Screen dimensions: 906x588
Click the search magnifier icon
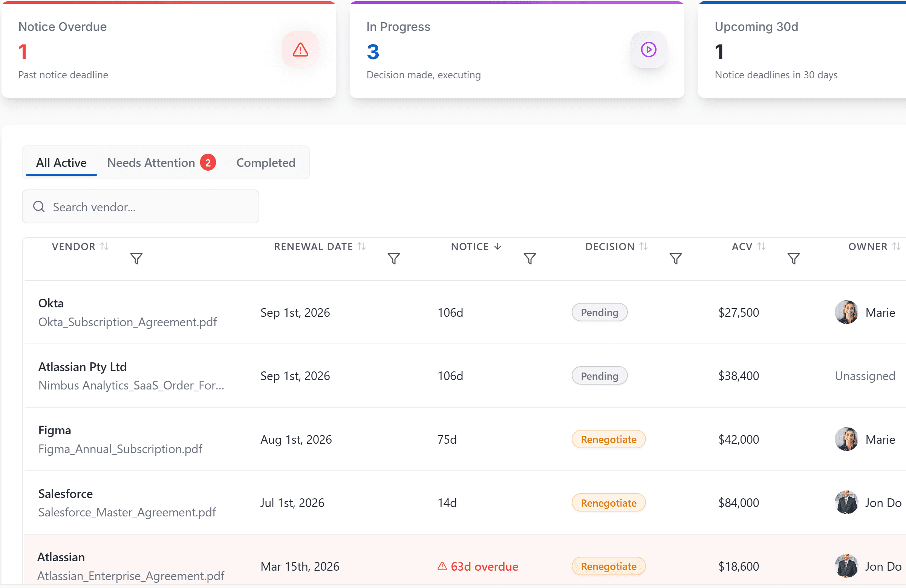(x=39, y=207)
